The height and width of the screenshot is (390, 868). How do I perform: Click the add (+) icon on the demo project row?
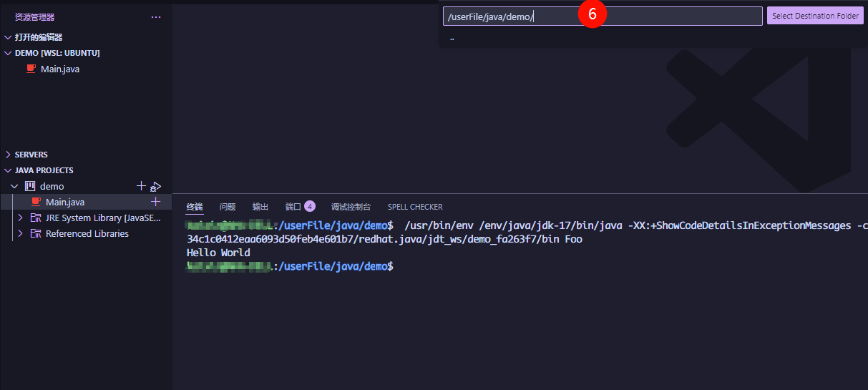tap(141, 186)
